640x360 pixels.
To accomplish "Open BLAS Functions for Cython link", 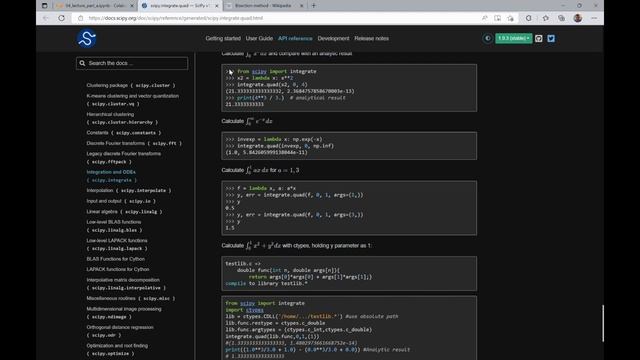I will (116, 259).
